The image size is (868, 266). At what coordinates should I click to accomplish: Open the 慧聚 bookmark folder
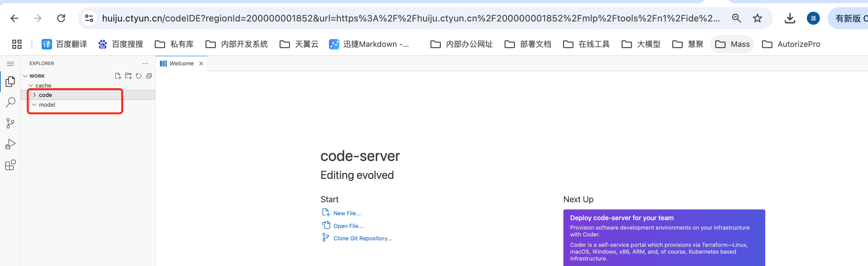tap(687, 44)
